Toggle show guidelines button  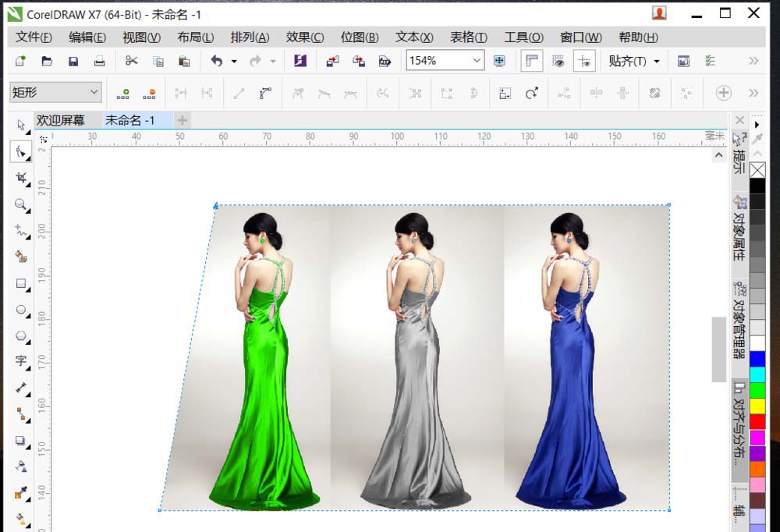point(585,61)
